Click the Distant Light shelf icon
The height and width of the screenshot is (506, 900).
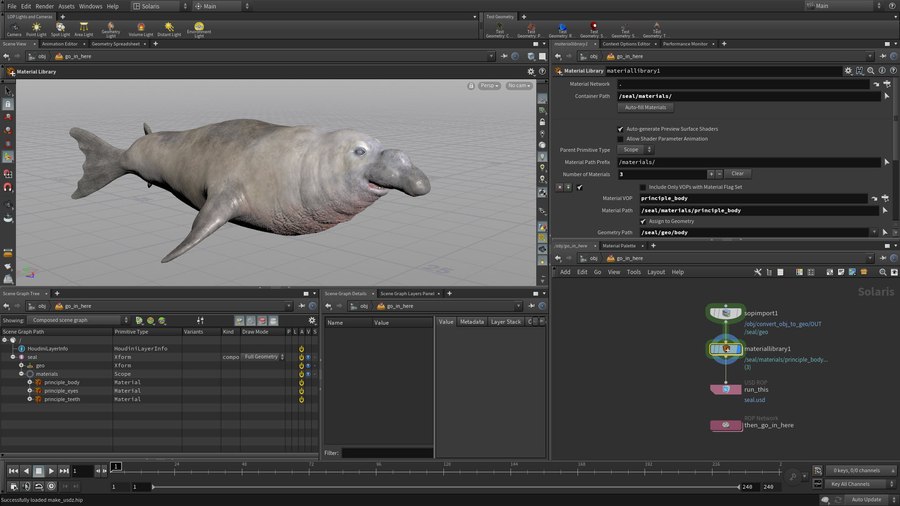(x=168, y=27)
